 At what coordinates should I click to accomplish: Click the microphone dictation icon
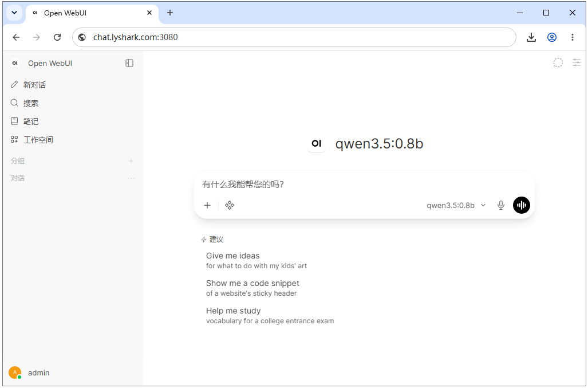[500, 205]
